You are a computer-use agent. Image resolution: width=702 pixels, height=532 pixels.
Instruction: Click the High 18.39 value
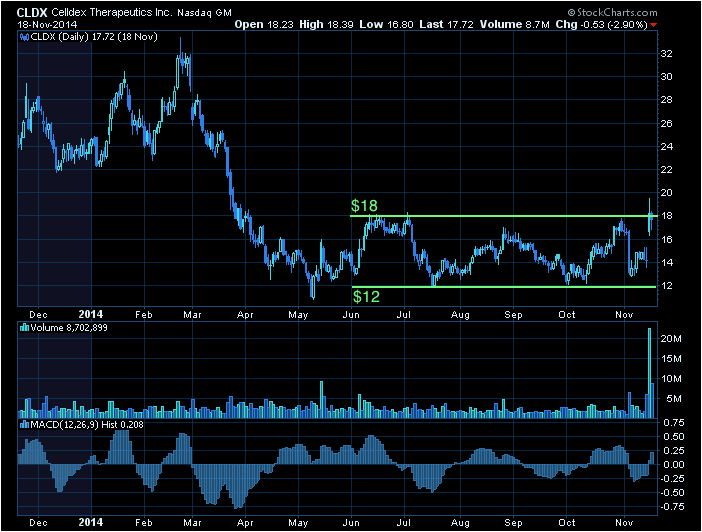point(326,25)
